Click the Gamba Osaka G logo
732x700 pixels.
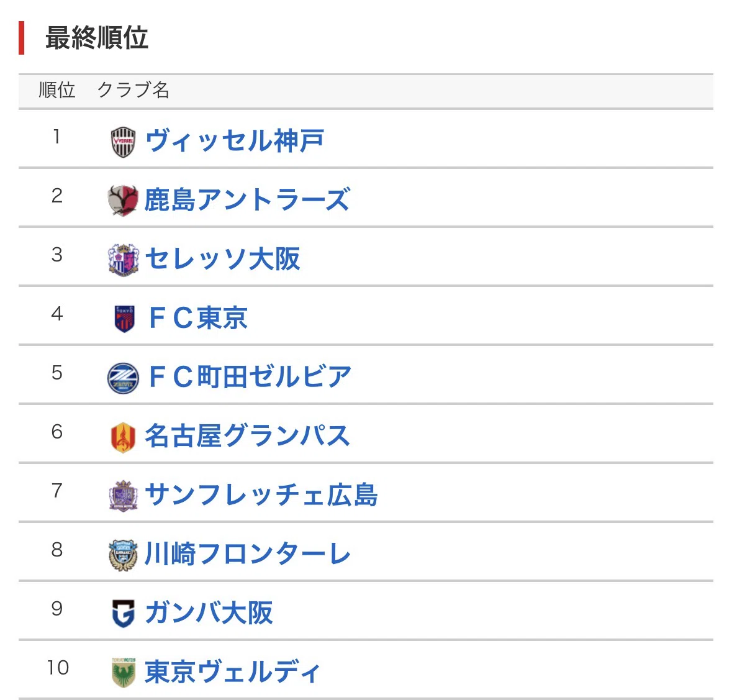[124, 614]
